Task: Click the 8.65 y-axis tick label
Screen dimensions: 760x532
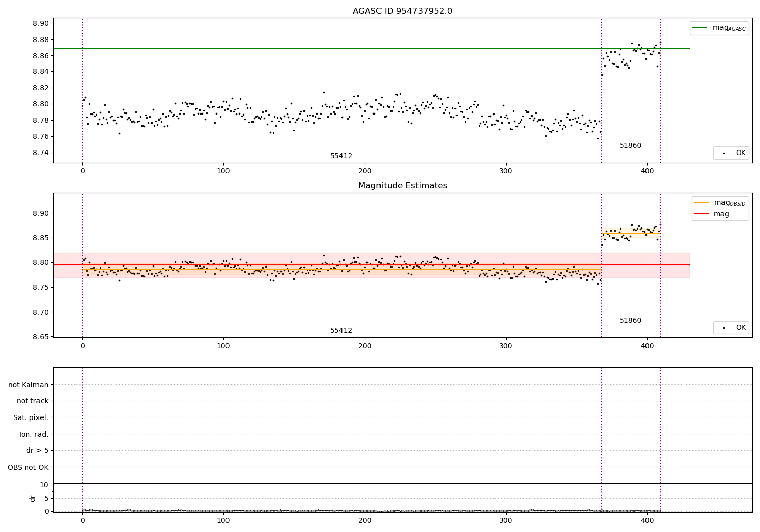Action: tap(40, 337)
